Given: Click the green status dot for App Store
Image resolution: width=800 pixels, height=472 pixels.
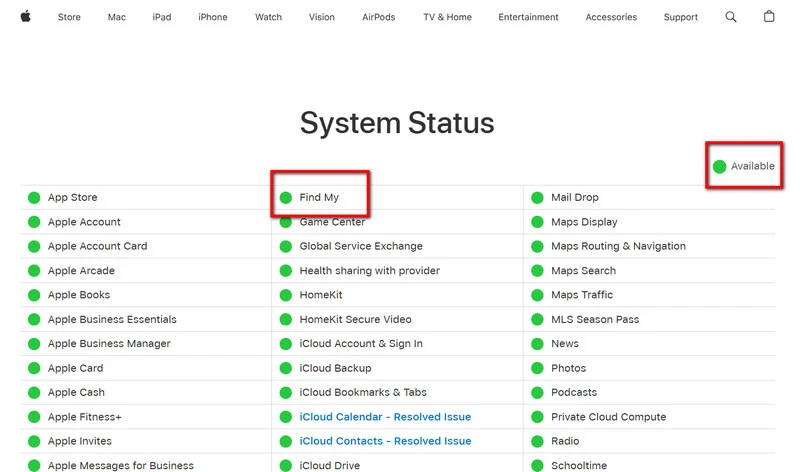Looking at the screenshot, I should coord(34,197).
